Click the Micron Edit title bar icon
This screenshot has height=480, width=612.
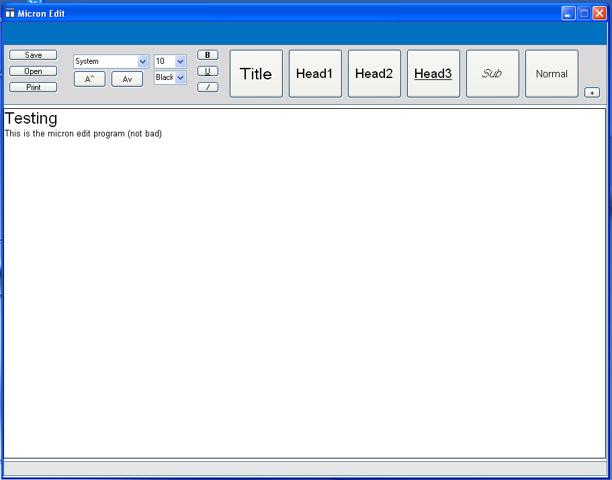tap(10, 14)
